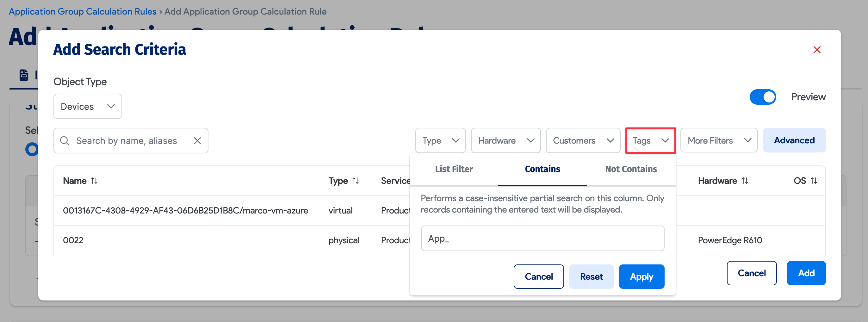
Task: Toggle the Preview switch off
Action: pos(763,97)
